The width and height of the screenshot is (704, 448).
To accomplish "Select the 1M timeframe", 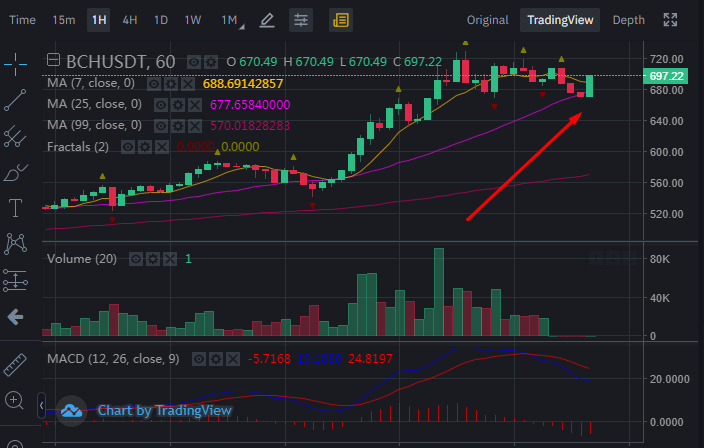I will click(x=229, y=20).
